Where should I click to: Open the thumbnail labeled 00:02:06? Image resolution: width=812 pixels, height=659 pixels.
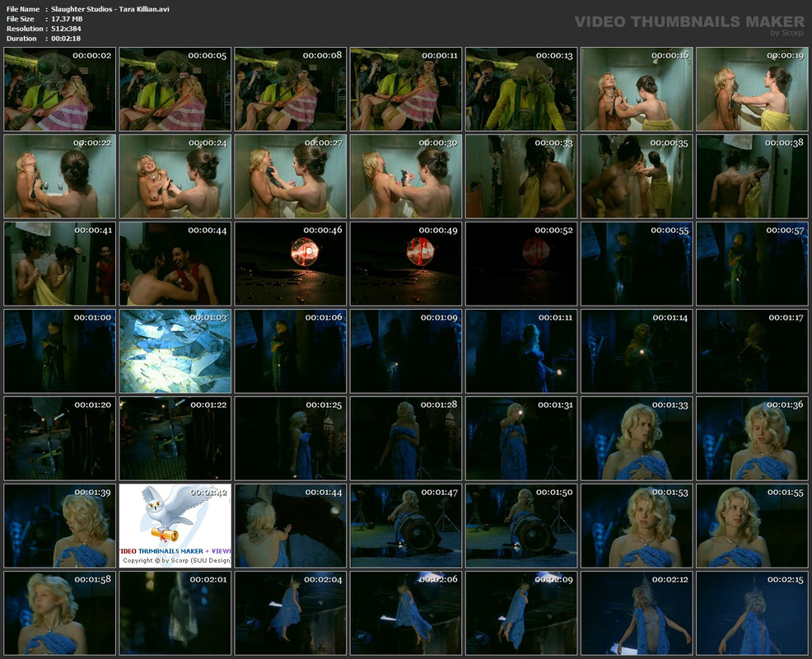(406, 614)
